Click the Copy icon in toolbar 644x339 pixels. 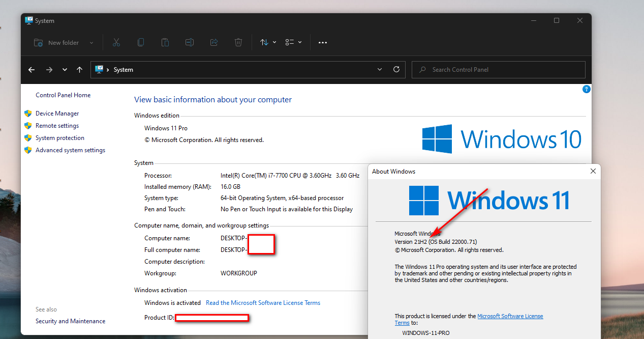(141, 43)
